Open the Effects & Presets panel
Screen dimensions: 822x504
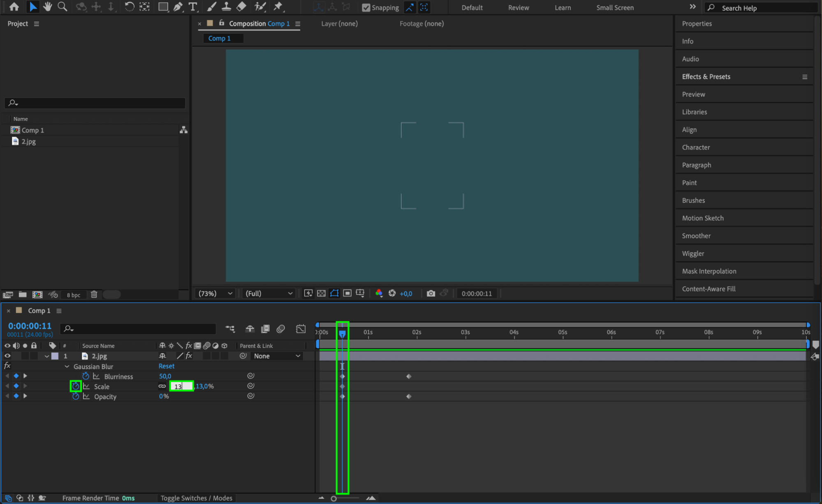[x=706, y=76]
